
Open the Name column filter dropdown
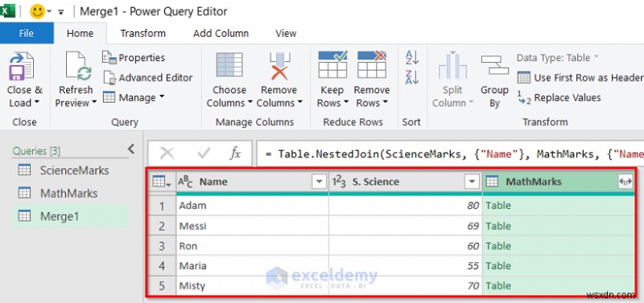[x=319, y=182]
